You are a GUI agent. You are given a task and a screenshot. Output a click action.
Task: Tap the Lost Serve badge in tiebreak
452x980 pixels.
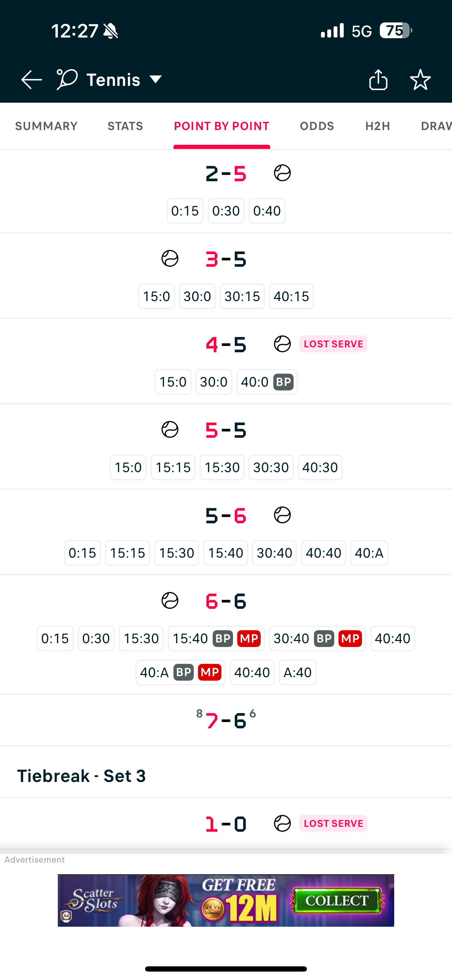(x=333, y=823)
